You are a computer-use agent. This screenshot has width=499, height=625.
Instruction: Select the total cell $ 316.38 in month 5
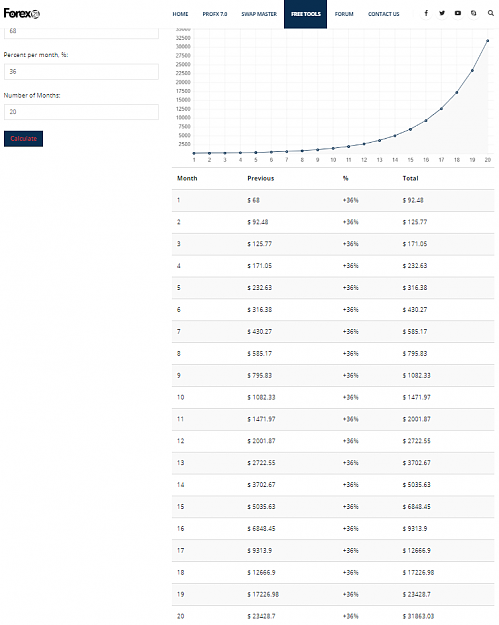415,288
